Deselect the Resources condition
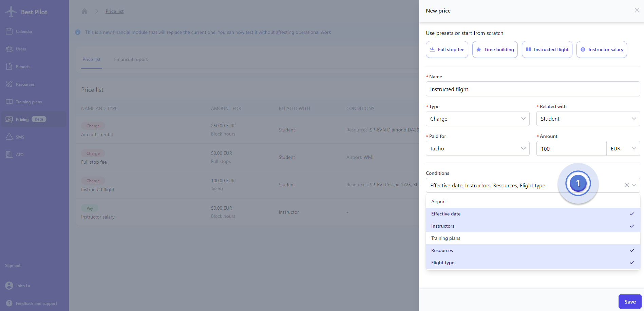Image resolution: width=644 pixels, height=311 pixels. click(x=533, y=250)
